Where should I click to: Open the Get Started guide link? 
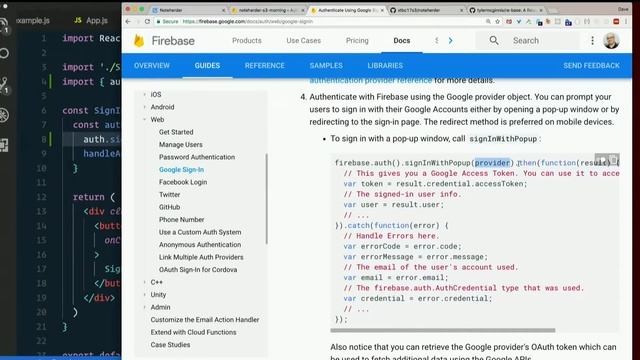coord(176,132)
